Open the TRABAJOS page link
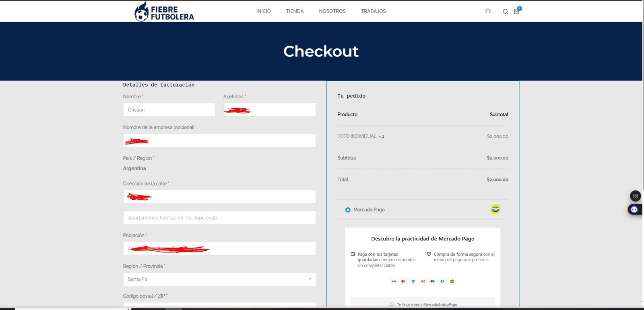This screenshot has height=310, width=644. click(373, 11)
